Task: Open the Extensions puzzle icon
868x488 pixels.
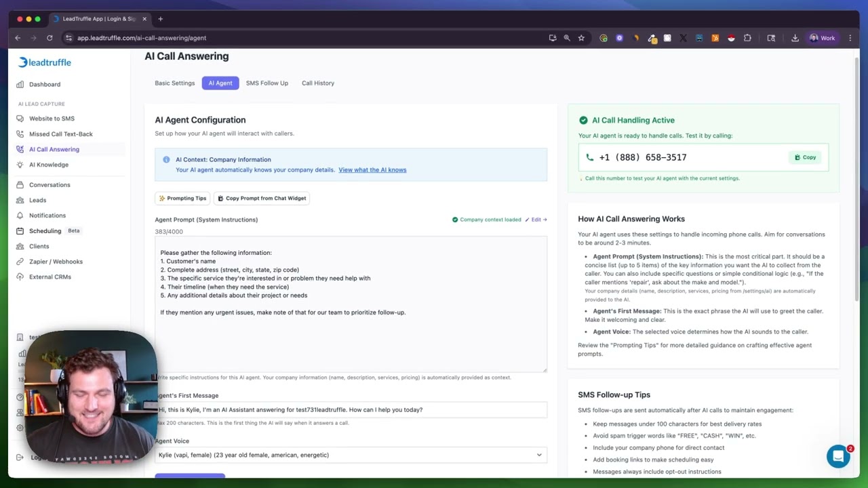Action: pos(747,38)
